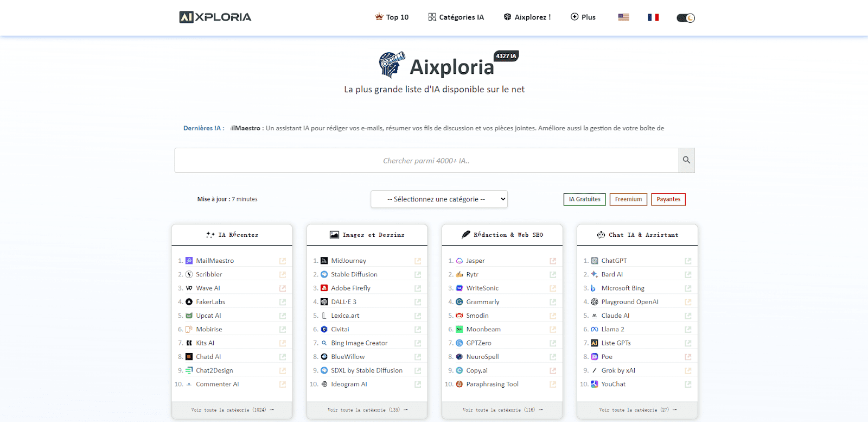
Task: Focus the Chercher parmi 4000+ IA field
Action: (426, 160)
